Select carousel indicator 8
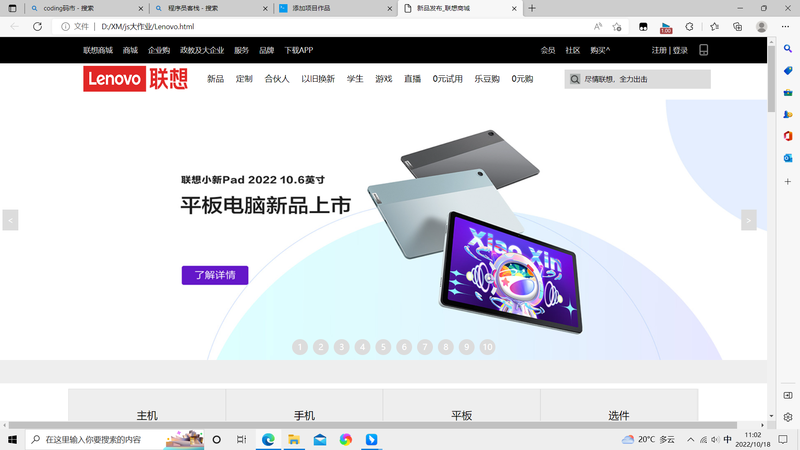800x450 pixels. 446,347
